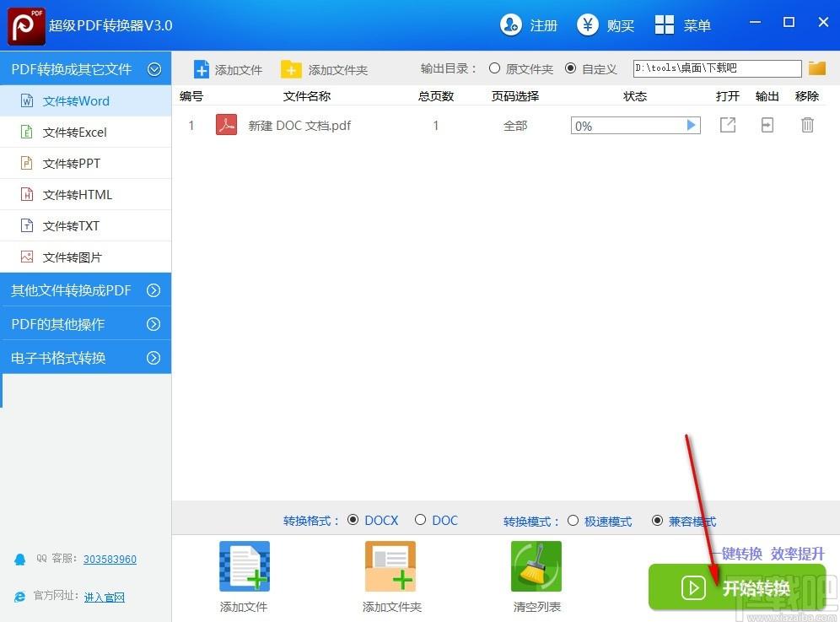Select 文件转Excel in the sidebar
The width and height of the screenshot is (840, 622).
86,132
